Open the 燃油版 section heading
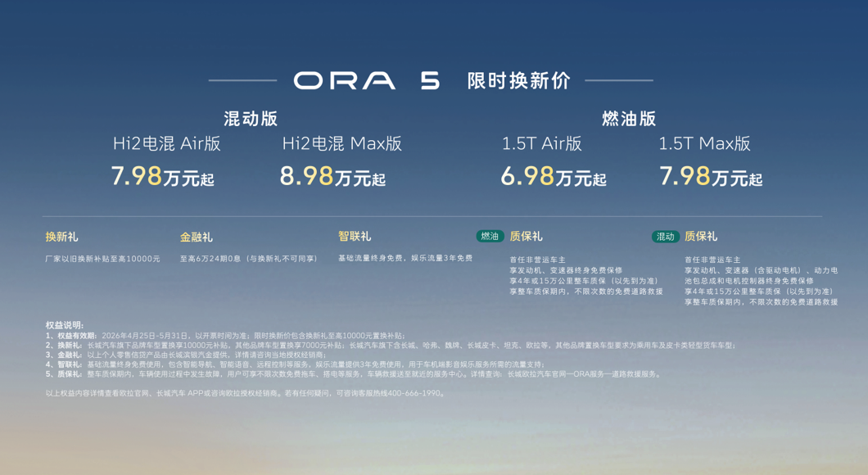868x475 pixels. (629, 119)
